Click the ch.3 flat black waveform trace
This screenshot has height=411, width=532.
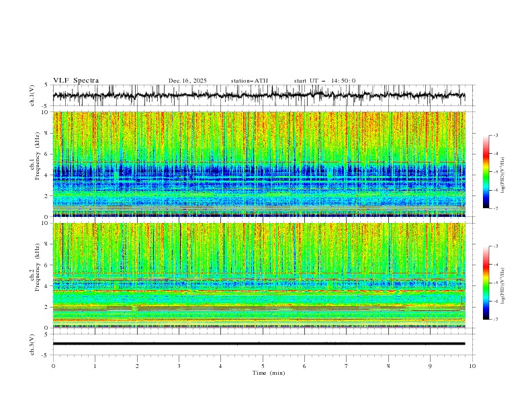tap(259, 344)
